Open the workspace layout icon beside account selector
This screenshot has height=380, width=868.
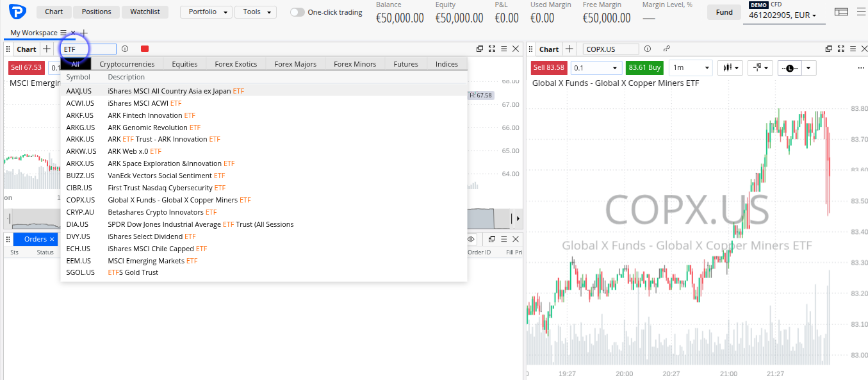point(841,12)
